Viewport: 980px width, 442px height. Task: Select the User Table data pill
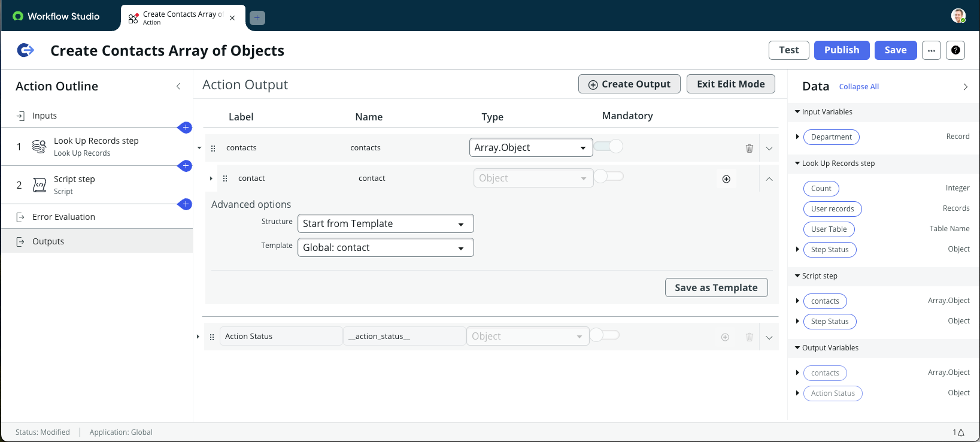point(829,229)
